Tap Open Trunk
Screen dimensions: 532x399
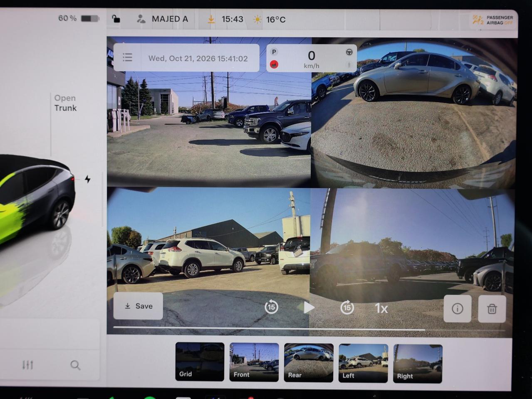[x=65, y=103]
